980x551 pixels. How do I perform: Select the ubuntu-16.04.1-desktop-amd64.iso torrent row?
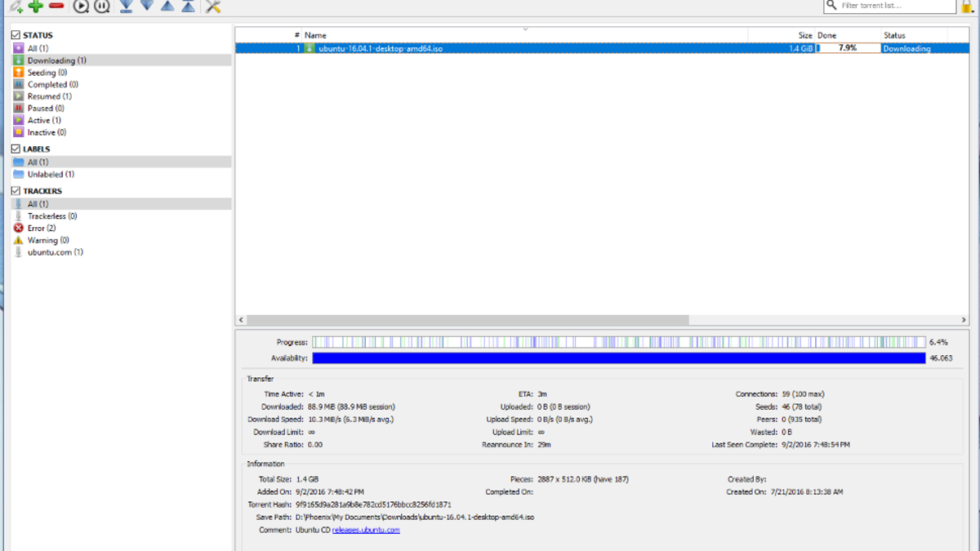point(602,48)
